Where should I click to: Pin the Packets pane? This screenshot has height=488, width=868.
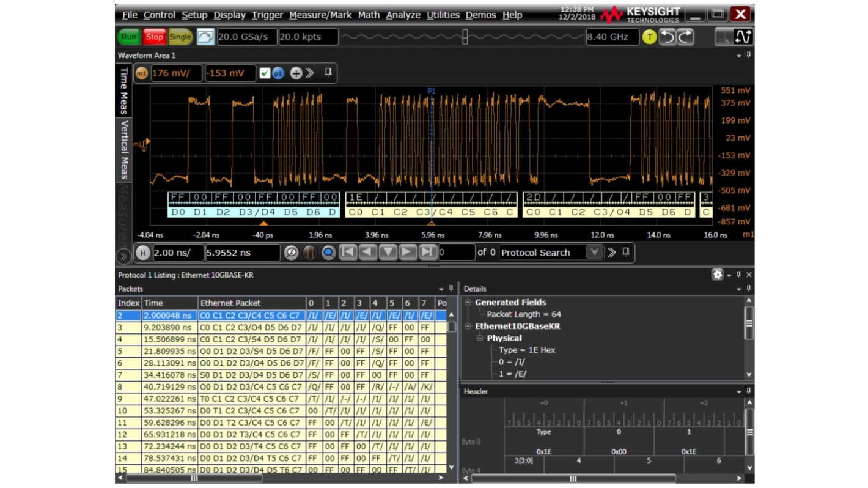coord(451,289)
